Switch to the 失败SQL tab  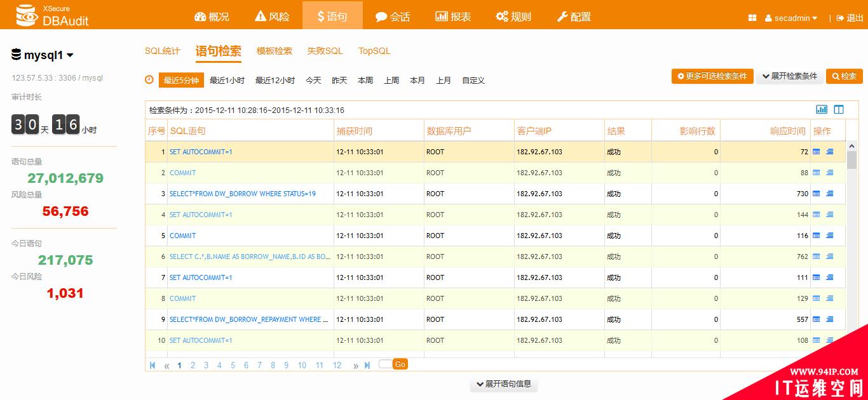pyautogui.click(x=325, y=51)
